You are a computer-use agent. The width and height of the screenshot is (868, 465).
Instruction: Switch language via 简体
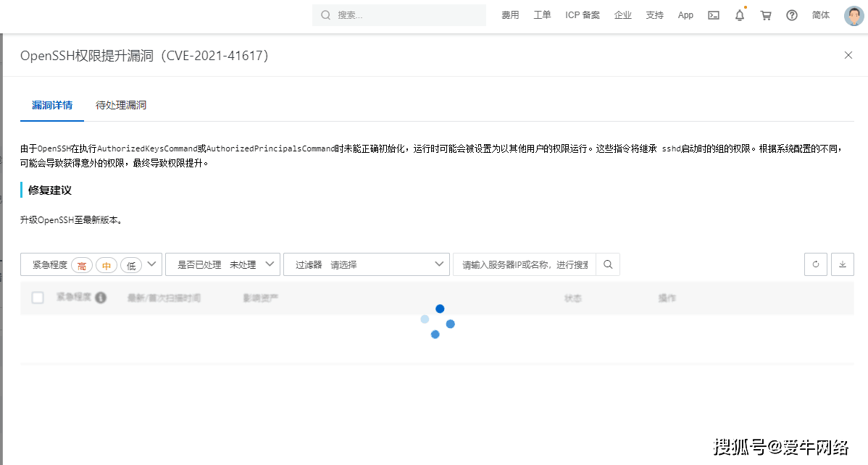[820, 15]
